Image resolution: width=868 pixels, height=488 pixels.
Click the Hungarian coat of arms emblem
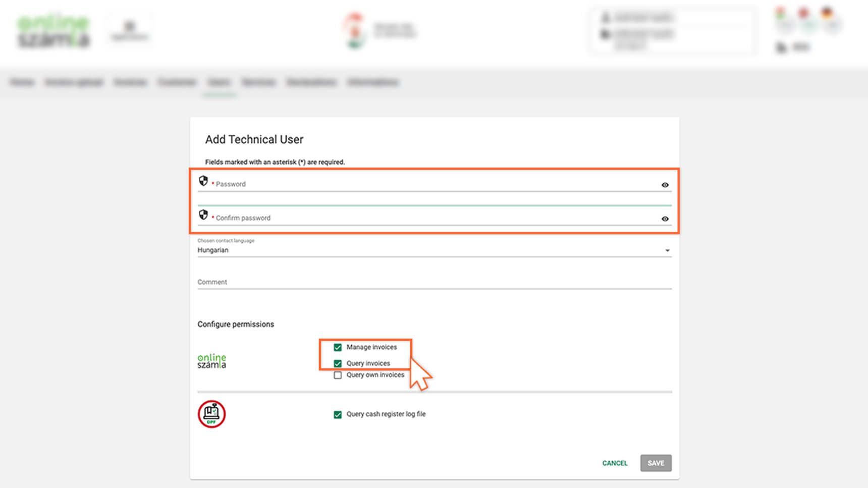pyautogui.click(x=355, y=31)
